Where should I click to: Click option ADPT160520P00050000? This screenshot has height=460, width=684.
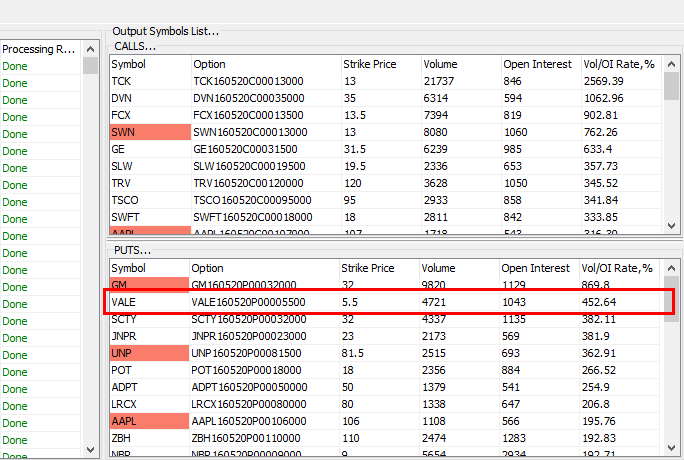[x=249, y=387]
